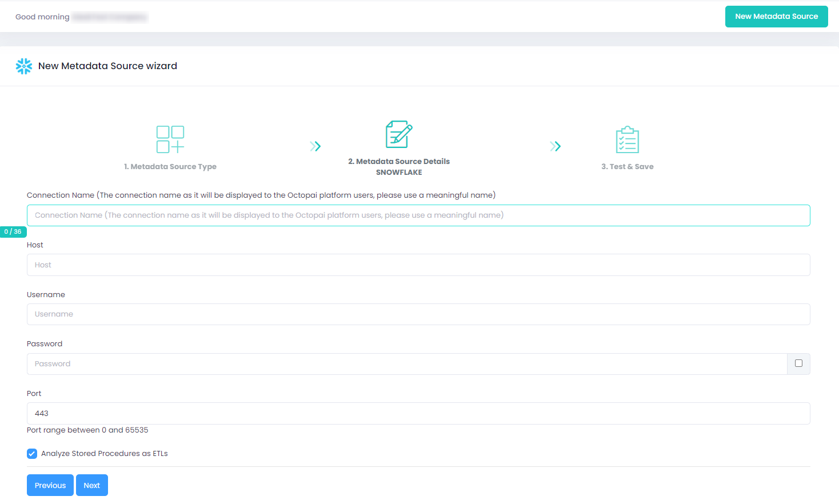Select the '1. Metadata Source Type' step label
Viewport: 839px width, 504px height.
coord(170,167)
